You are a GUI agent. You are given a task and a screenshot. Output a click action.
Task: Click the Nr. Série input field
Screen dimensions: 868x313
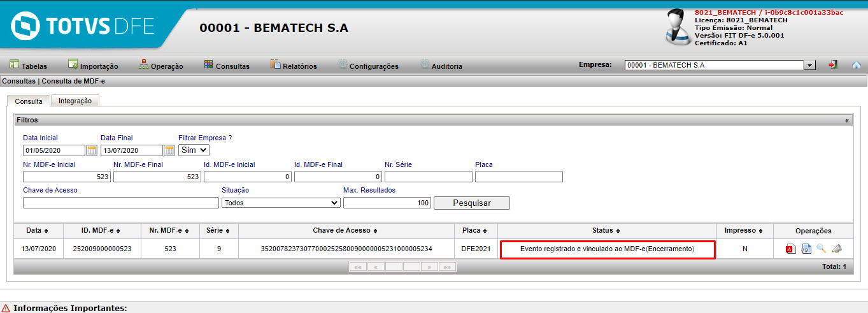coord(429,177)
